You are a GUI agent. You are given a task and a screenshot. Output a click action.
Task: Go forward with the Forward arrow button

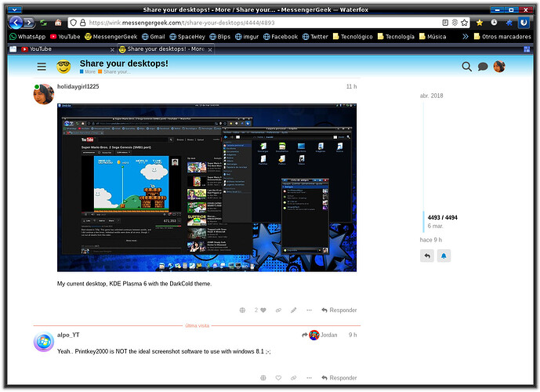coord(29,23)
